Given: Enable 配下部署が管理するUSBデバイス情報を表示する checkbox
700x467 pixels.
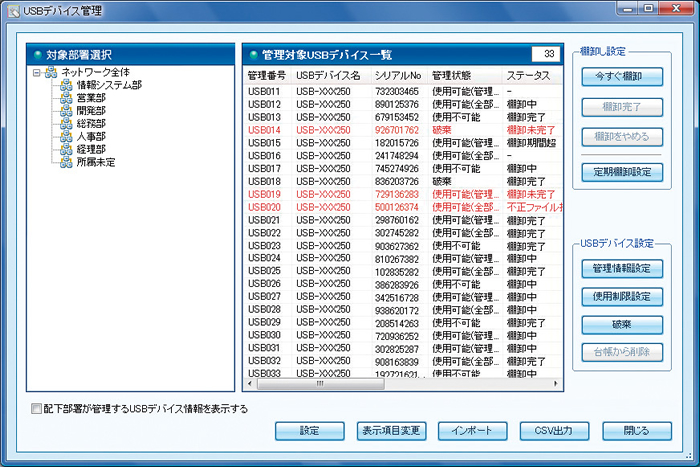Looking at the screenshot, I should coord(38,409).
